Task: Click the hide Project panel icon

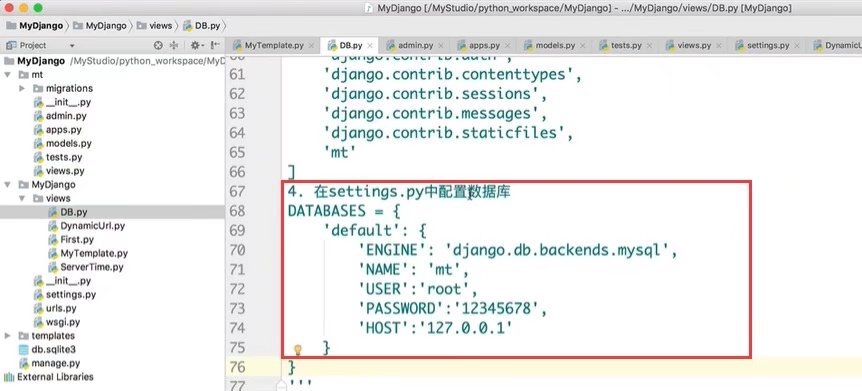Action: [216, 45]
